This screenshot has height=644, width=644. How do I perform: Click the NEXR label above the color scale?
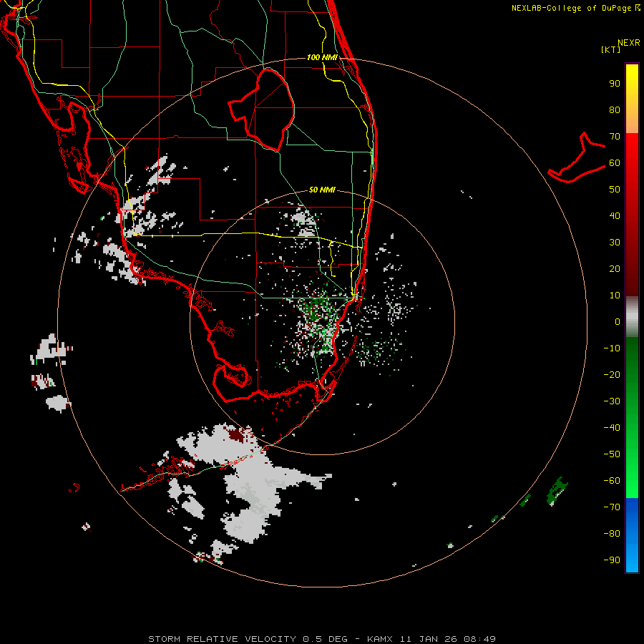pos(629,43)
